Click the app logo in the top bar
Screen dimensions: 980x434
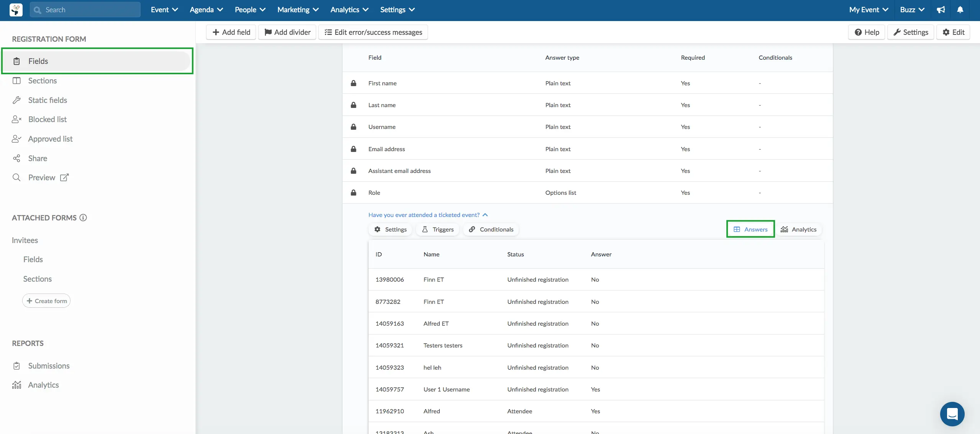coord(16,10)
